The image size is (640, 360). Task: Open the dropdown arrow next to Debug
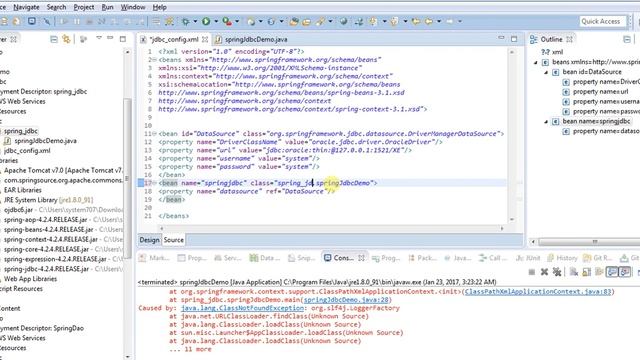click(195, 21)
